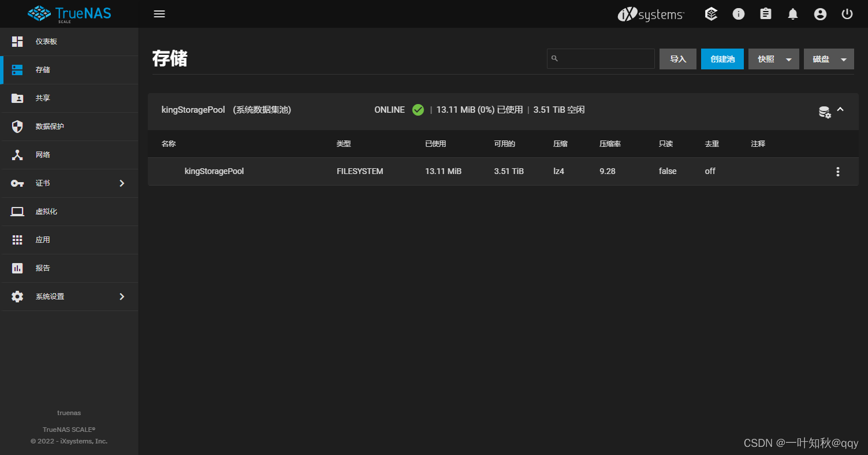Click the storage search input field
868x455 pixels.
click(x=601, y=58)
